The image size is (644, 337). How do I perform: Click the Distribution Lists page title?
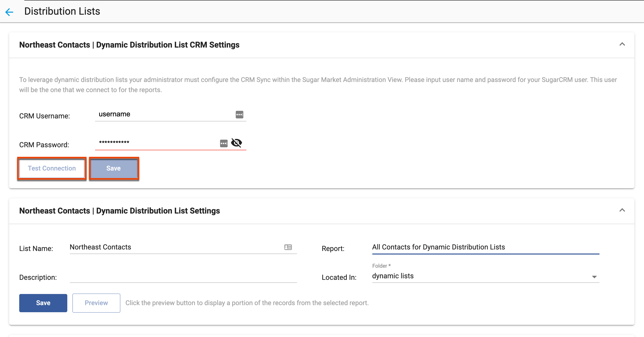(x=62, y=11)
